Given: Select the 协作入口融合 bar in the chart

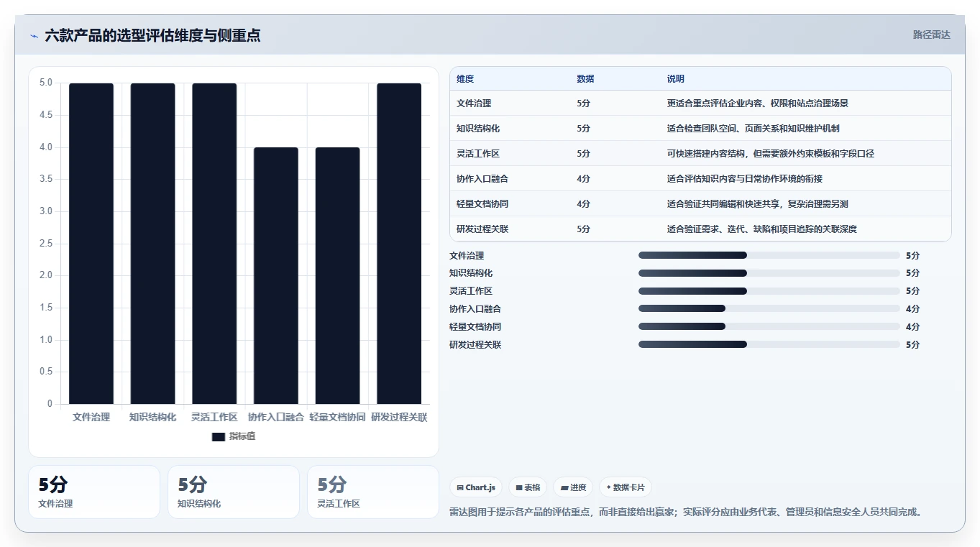Looking at the screenshot, I should coord(276,276).
